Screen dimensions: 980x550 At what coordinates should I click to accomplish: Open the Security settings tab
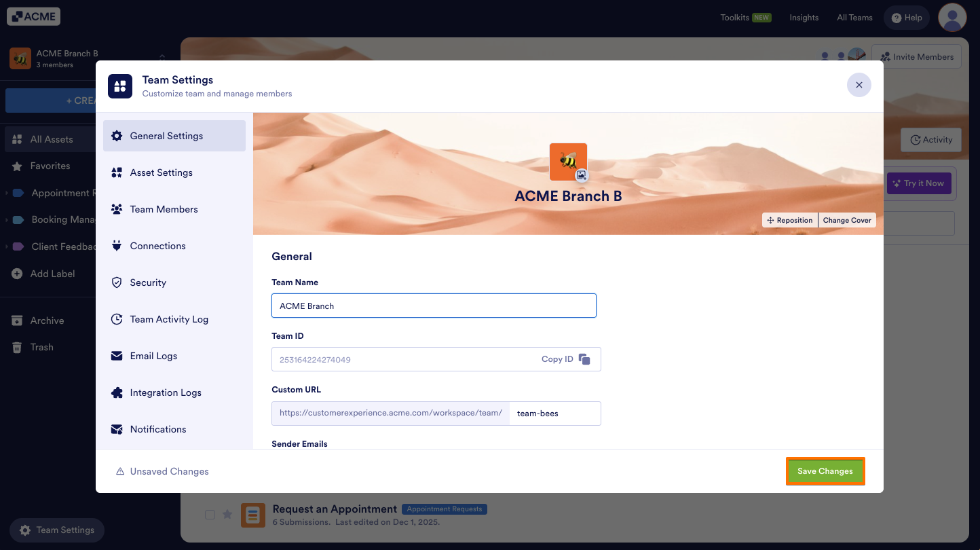[x=174, y=282]
